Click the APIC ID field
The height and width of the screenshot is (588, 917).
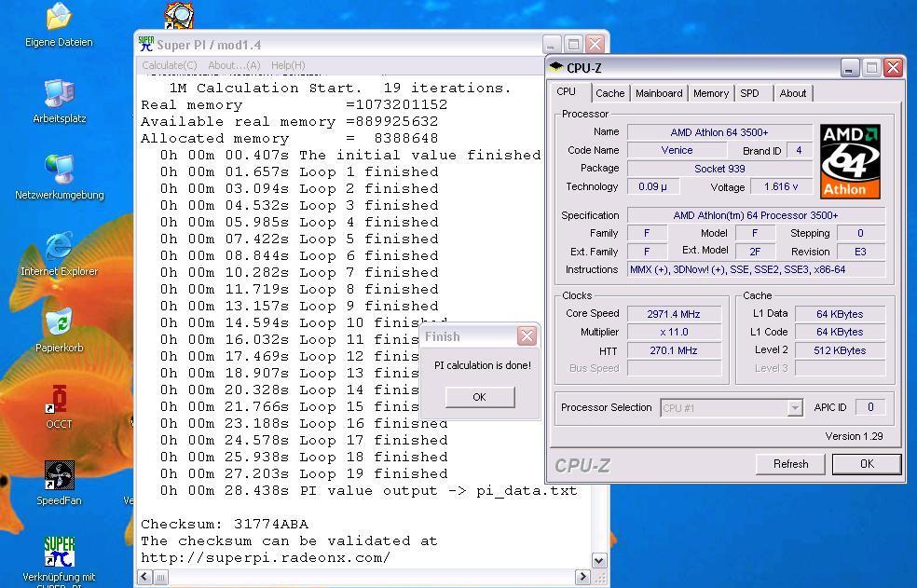click(870, 407)
